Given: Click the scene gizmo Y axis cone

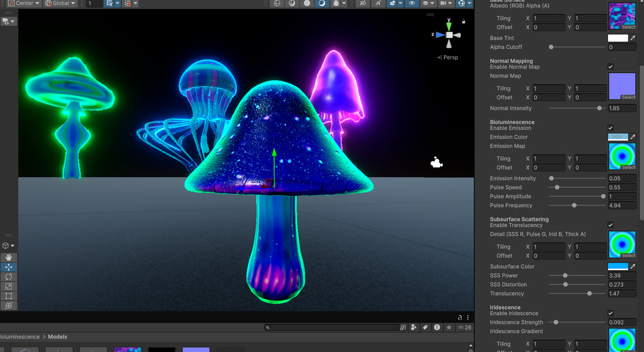Looking at the screenshot, I should 449,25.
